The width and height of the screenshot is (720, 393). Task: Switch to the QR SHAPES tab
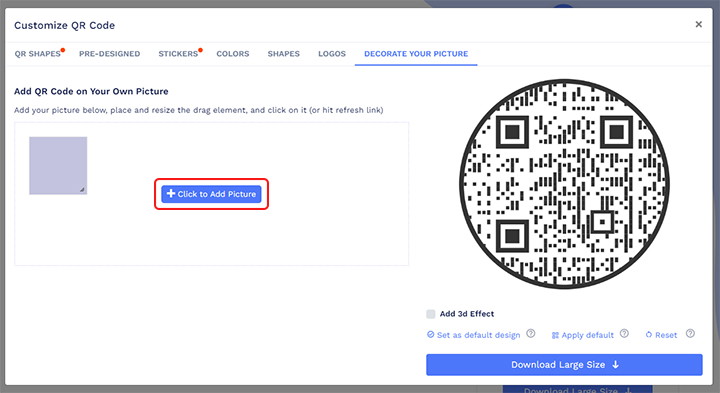[x=39, y=54]
